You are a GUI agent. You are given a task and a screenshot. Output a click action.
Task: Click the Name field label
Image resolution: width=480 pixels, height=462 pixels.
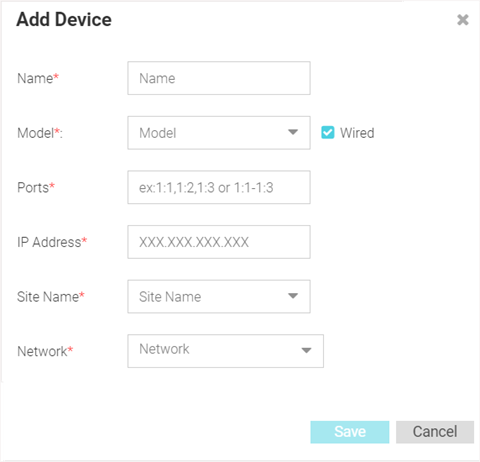(38, 78)
